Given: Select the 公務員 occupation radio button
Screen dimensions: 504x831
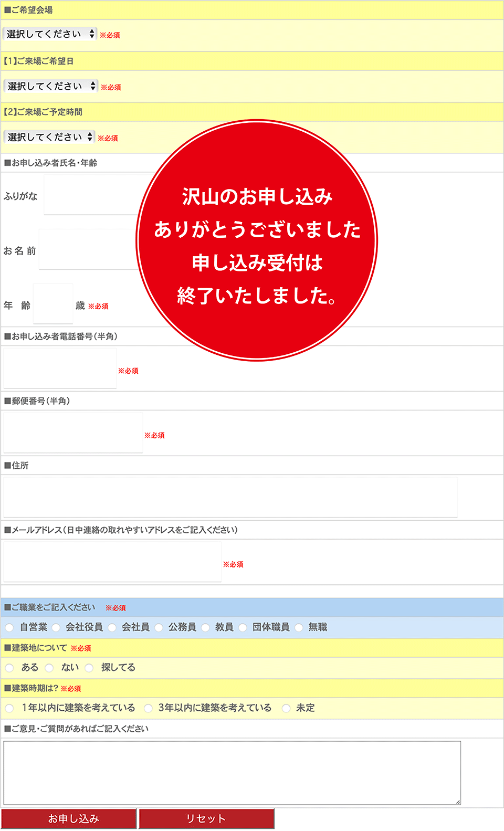Looking at the screenshot, I should [x=159, y=627].
